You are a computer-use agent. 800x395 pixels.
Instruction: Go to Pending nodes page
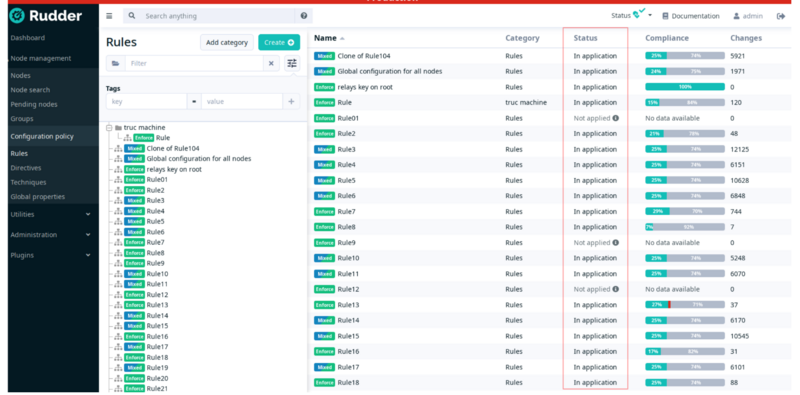click(x=34, y=104)
